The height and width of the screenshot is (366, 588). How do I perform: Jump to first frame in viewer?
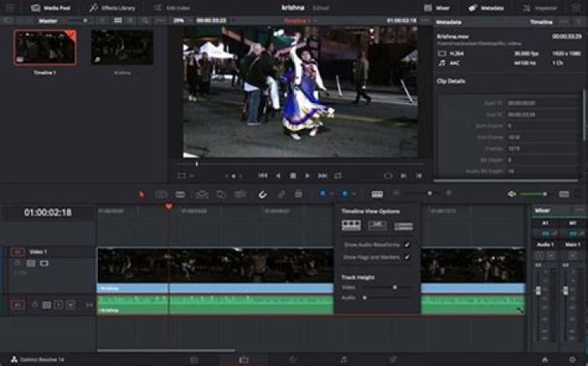click(263, 176)
